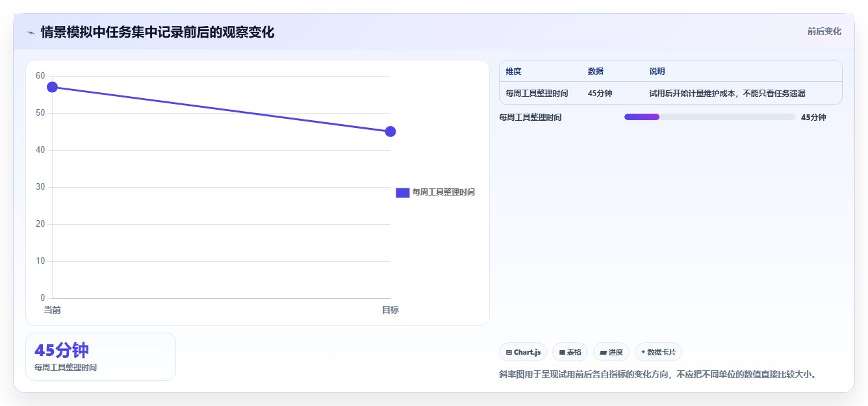Select the 数据卡片 chip
Image resolution: width=868 pixels, height=406 pixels.
pos(658,352)
